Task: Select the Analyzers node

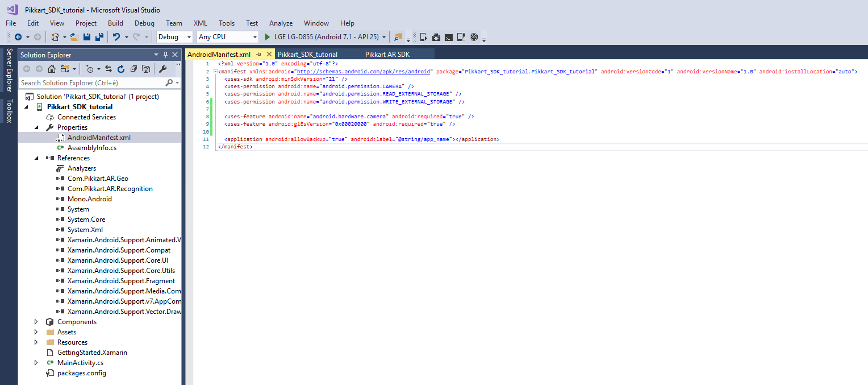Action: click(82, 168)
